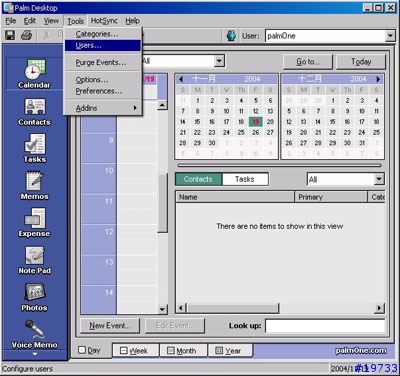Open the User dropdown showing palmOne
400x376 pixels.
[390, 36]
